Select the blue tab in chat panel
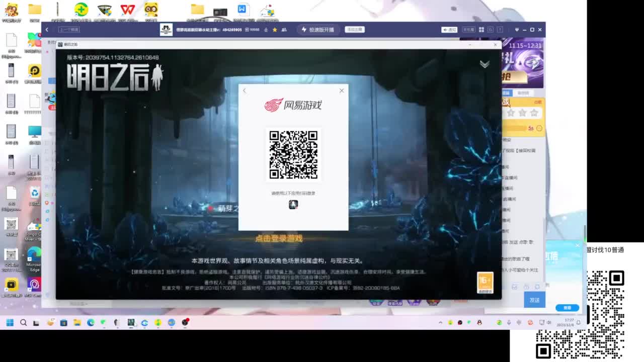The width and height of the screenshot is (644, 362). (x=507, y=93)
